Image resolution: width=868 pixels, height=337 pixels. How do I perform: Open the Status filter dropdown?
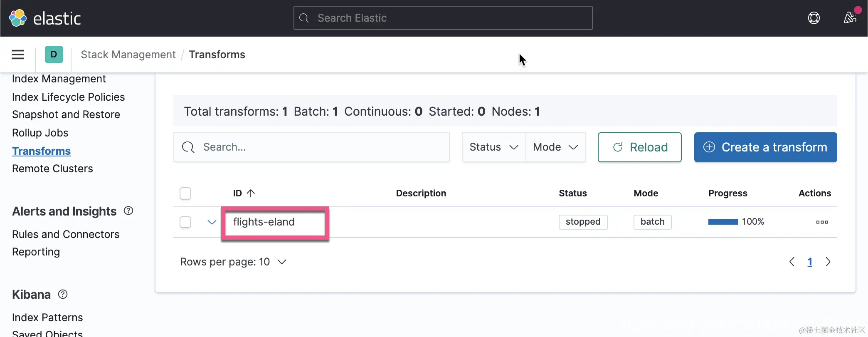pos(494,147)
